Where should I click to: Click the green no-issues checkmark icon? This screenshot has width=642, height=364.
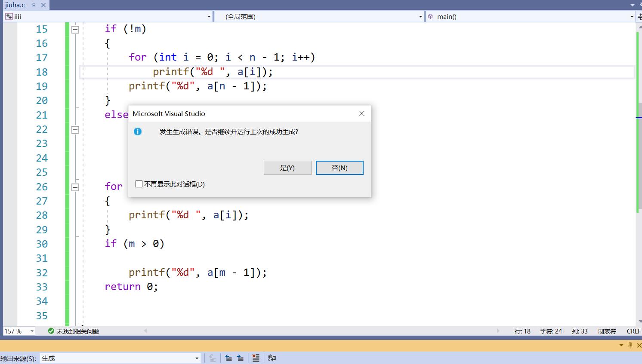51,331
